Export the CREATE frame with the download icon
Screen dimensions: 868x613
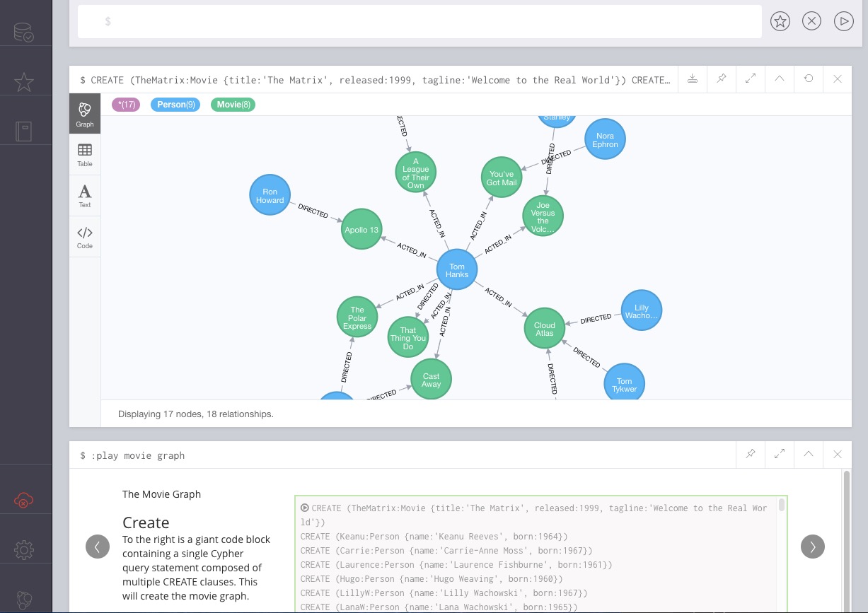click(693, 79)
